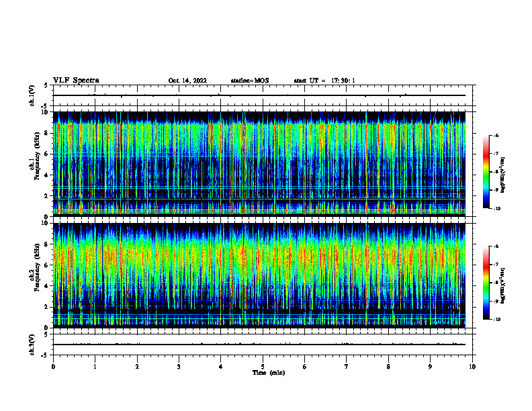Click the time axis tick label "5"
The width and height of the screenshot is (532, 411).
[x=263, y=367]
